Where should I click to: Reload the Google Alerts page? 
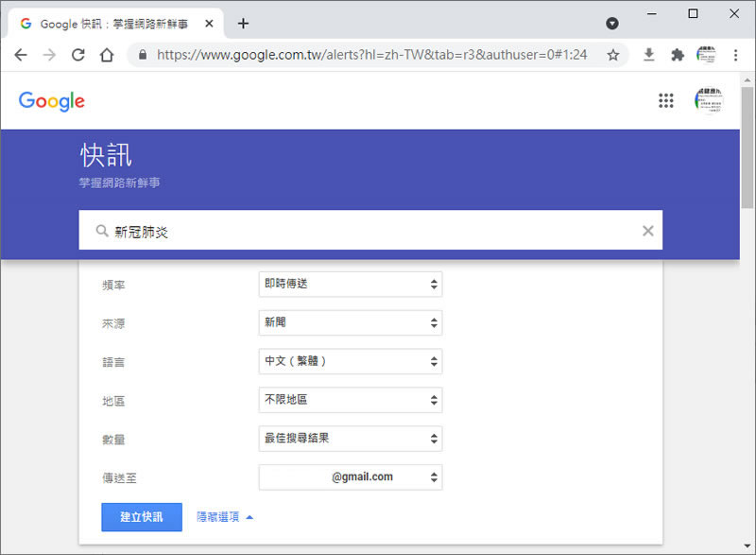click(x=78, y=55)
